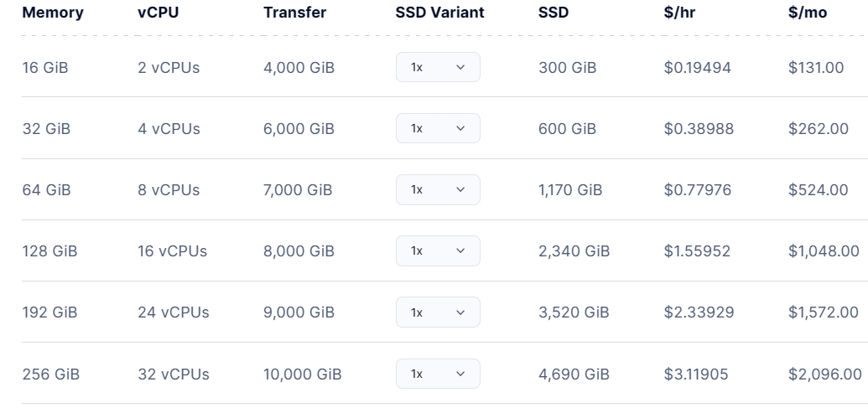Click the 256 GiB memory cell

click(50, 374)
